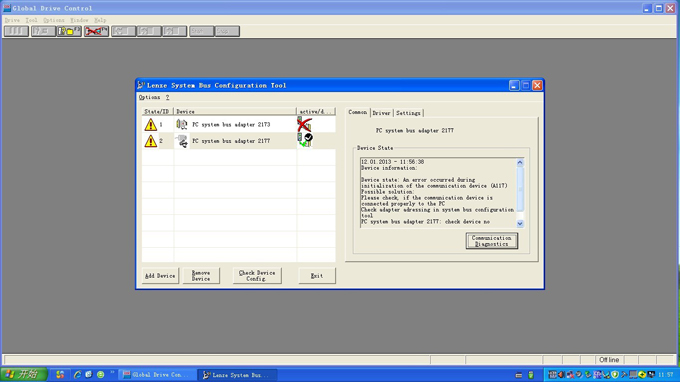
Task: Click the Add Device button
Action: pos(160,276)
